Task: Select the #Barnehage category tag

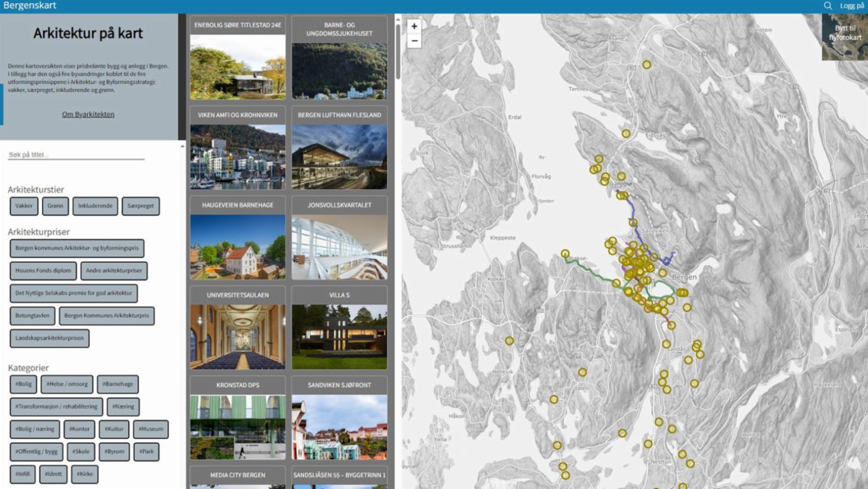Action: (118, 384)
